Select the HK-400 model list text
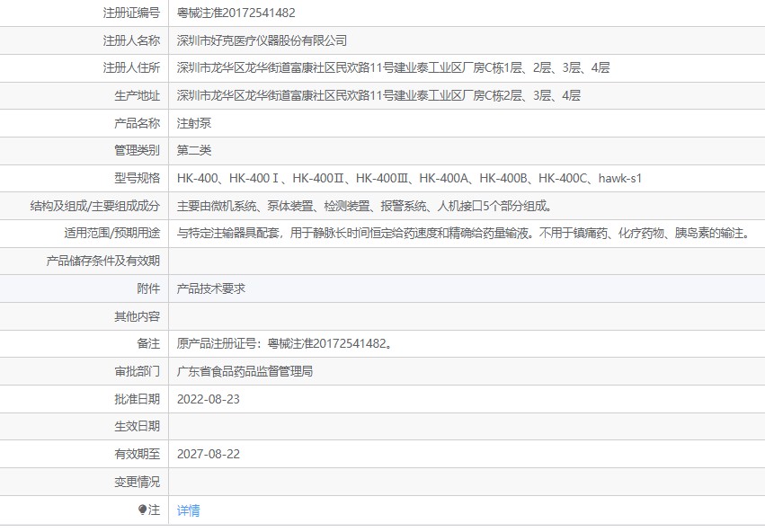Image resolution: width=765 pixels, height=532 pixels. (x=409, y=179)
